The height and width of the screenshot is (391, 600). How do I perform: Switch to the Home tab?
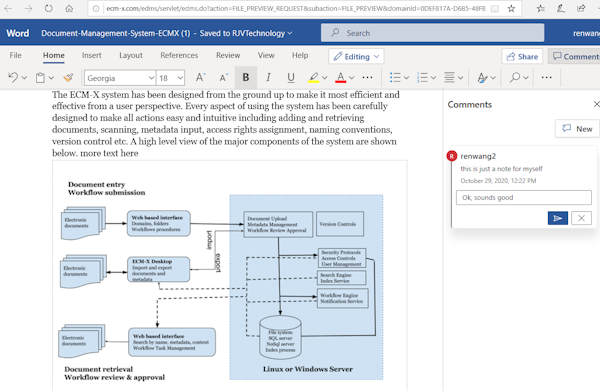click(x=54, y=55)
